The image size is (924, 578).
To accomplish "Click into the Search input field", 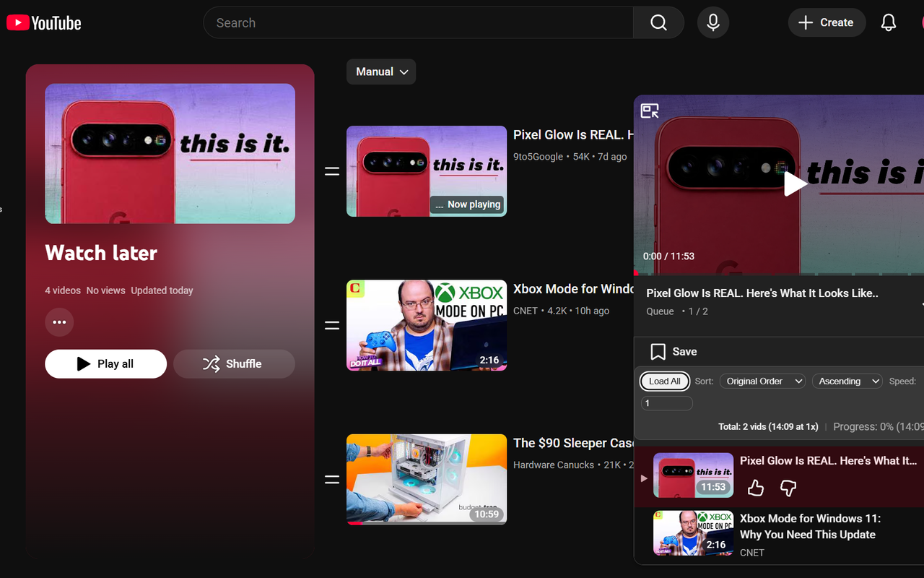I will 419,23.
